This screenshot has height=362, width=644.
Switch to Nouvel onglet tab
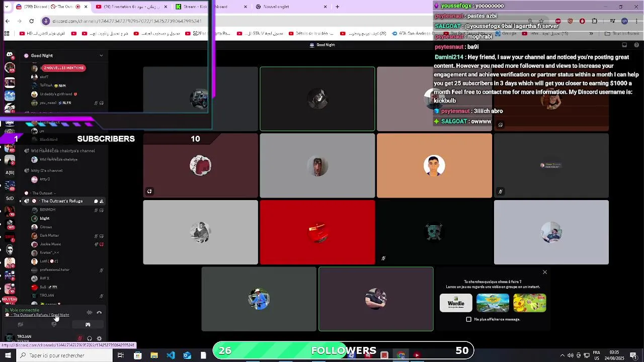[290, 7]
